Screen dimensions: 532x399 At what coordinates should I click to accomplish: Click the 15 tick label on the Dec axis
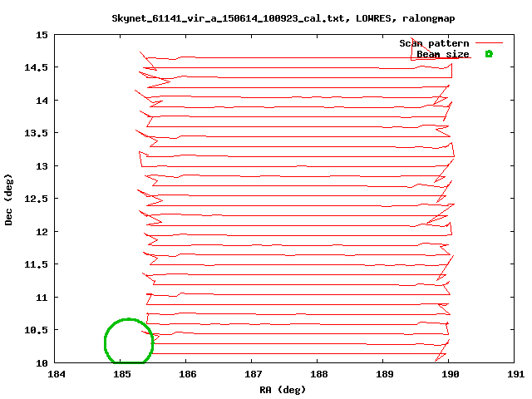[42, 35]
